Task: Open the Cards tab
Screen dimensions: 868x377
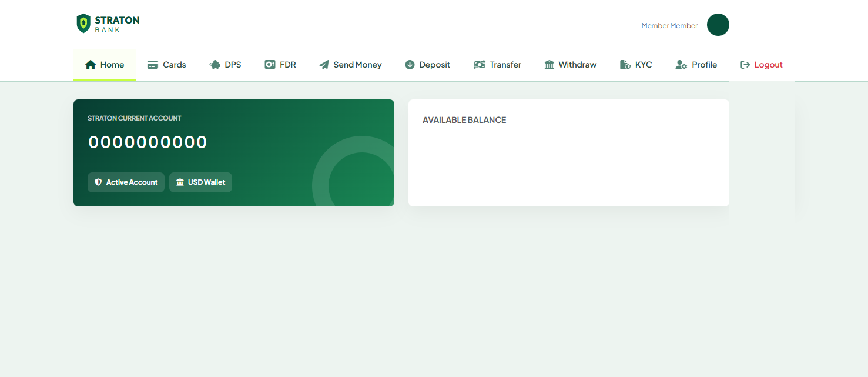Action: pos(167,65)
